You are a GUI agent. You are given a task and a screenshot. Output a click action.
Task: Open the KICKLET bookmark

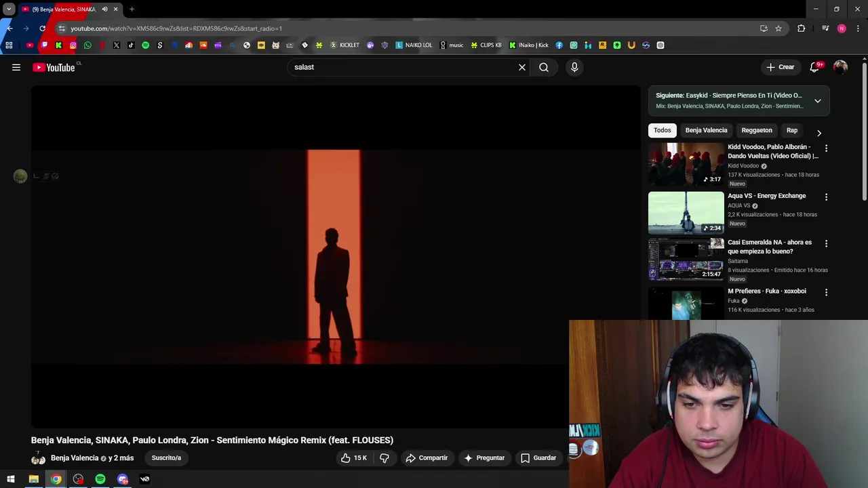[x=344, y=45]
